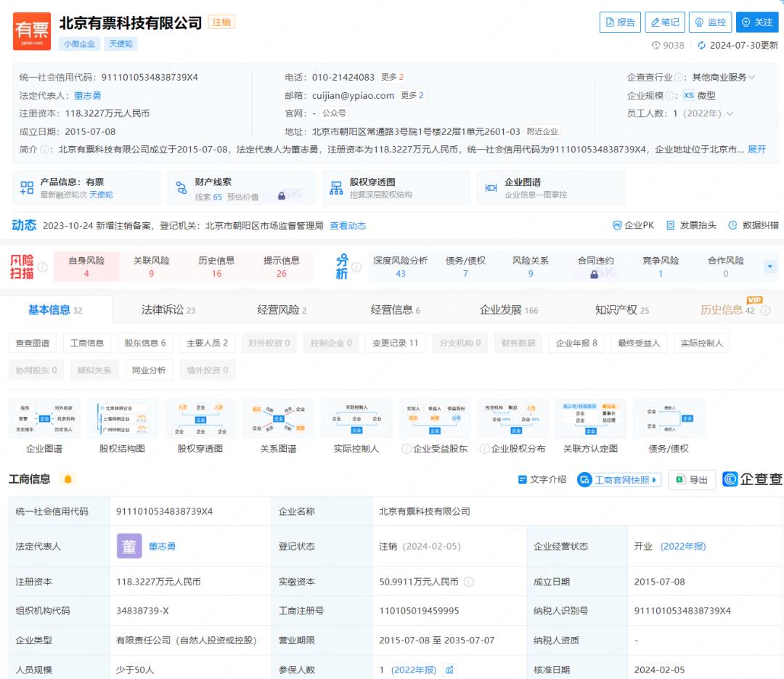The image size is (784, 679).
Task: Click the 导出 export button
Action: (x=691, y=480)
